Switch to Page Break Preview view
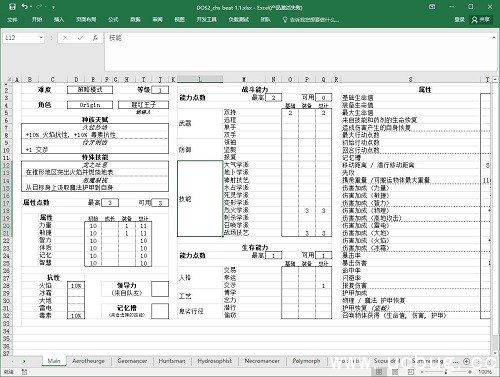500x377 pixels. [x=411, y=371]
